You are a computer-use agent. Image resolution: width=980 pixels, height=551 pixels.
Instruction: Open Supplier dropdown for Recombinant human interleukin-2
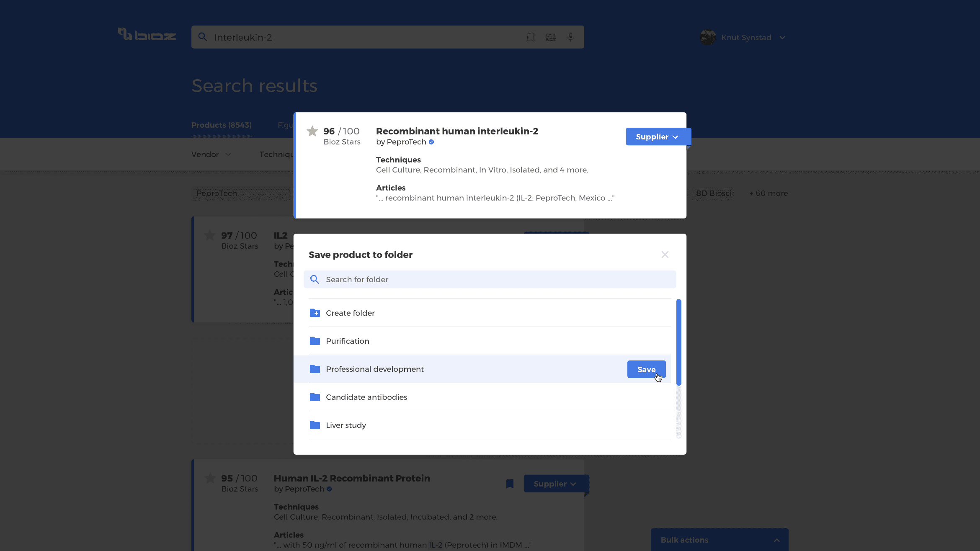pyautogui.click(x=656, y=136)
